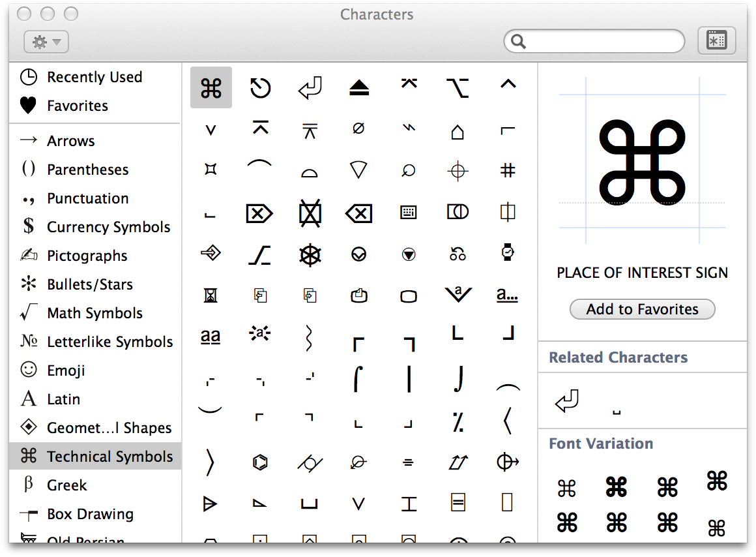
Task: Click the Add to Favorites button
Action: click(642, 309)
